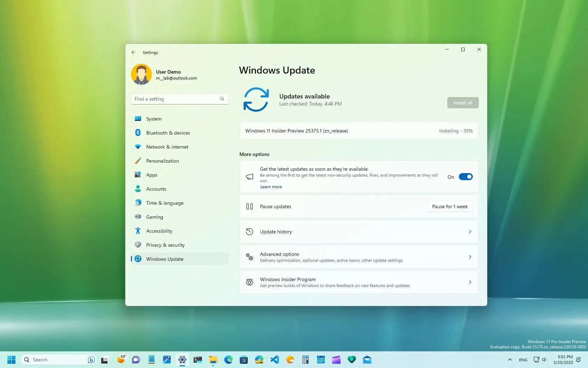Viewport: 588px width, 368px height.
Task: Open the Learn more link
Action: 271,187
